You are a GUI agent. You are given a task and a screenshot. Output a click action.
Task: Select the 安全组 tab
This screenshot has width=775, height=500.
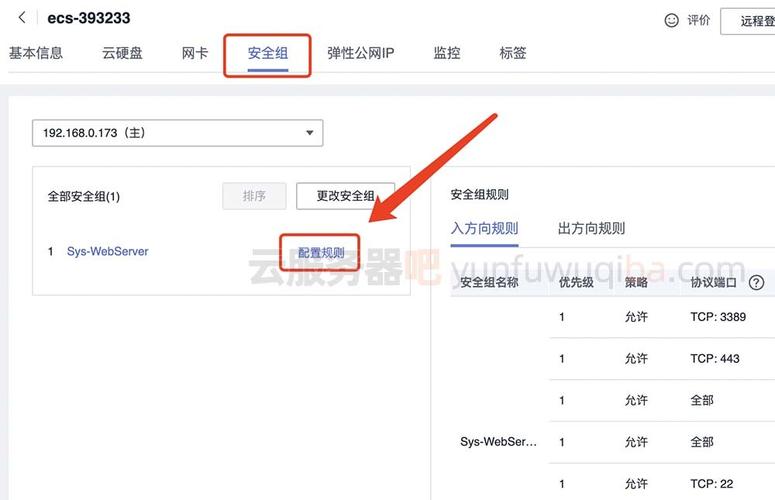pos(267,53)
